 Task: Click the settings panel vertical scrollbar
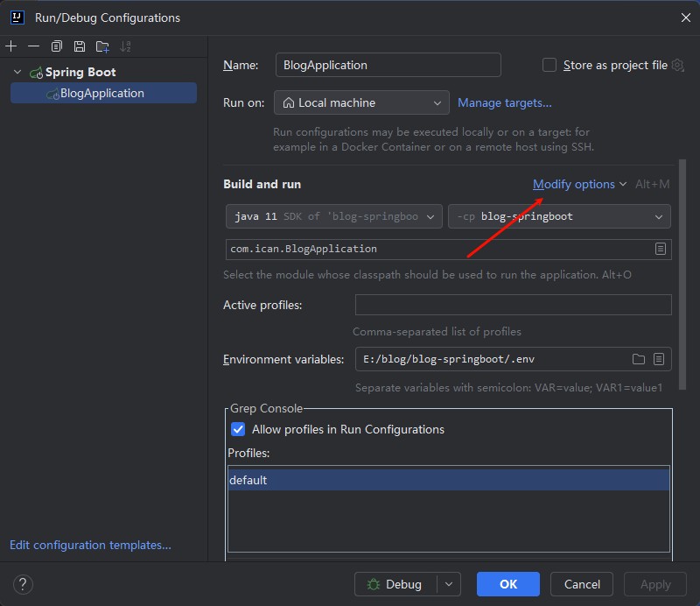682,274
